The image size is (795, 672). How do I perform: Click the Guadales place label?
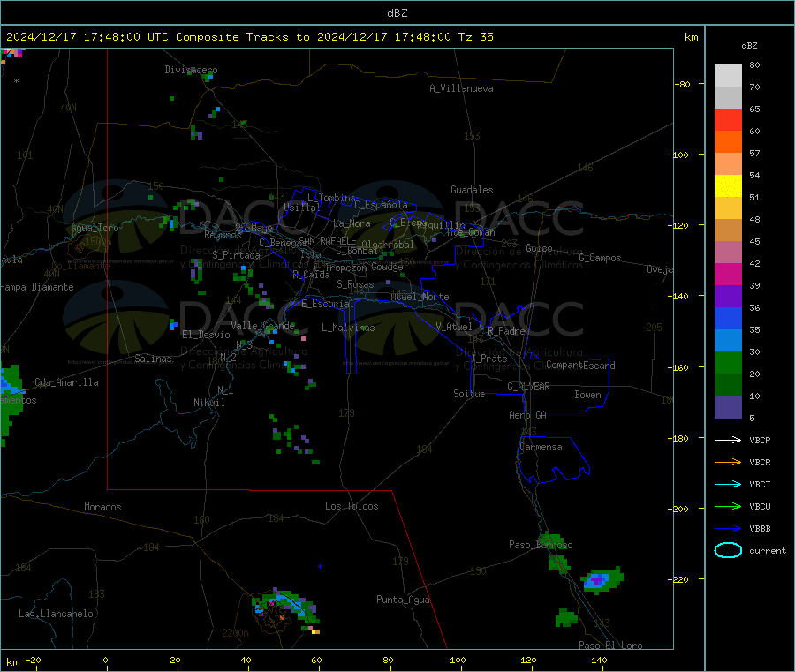click(472, 190)
